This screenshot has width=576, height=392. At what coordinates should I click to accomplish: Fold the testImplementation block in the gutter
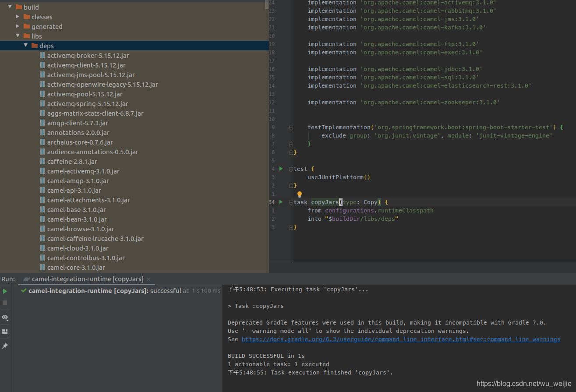tap(291, 127)
